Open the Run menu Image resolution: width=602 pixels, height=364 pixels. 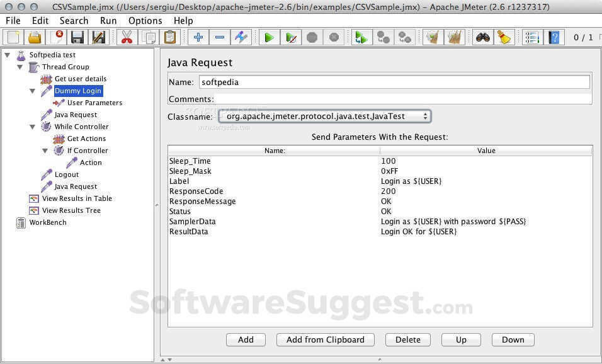[108, 20]
